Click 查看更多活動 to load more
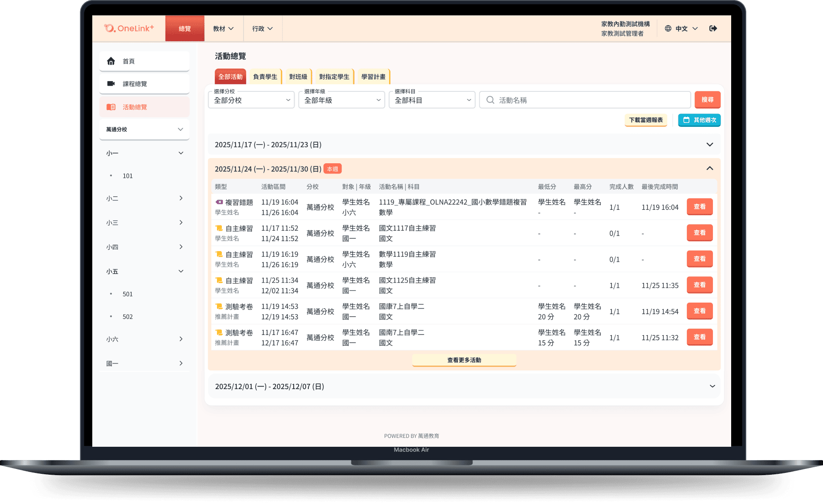 [464, 360]
